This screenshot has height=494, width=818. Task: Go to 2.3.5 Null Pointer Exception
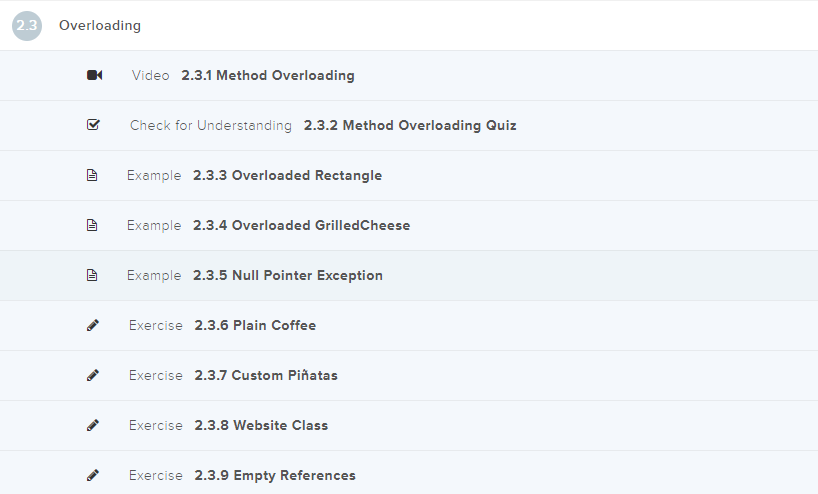[x=288, y=276]
